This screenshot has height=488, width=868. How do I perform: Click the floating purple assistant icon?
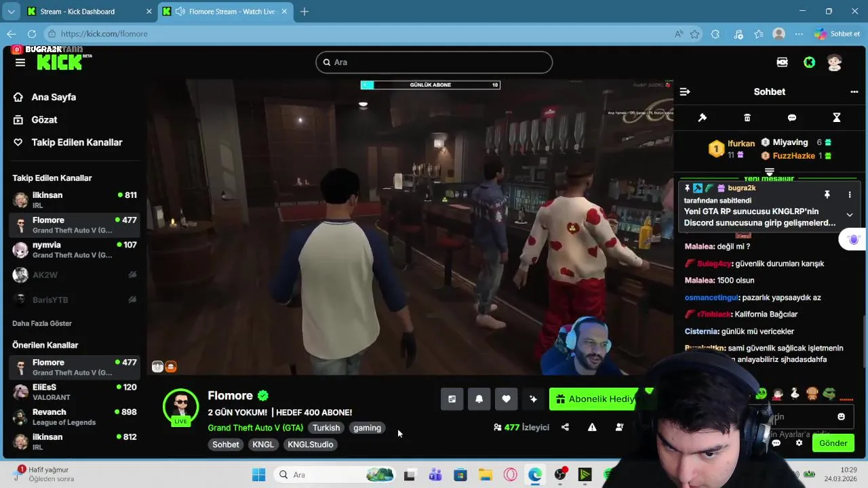853,239
